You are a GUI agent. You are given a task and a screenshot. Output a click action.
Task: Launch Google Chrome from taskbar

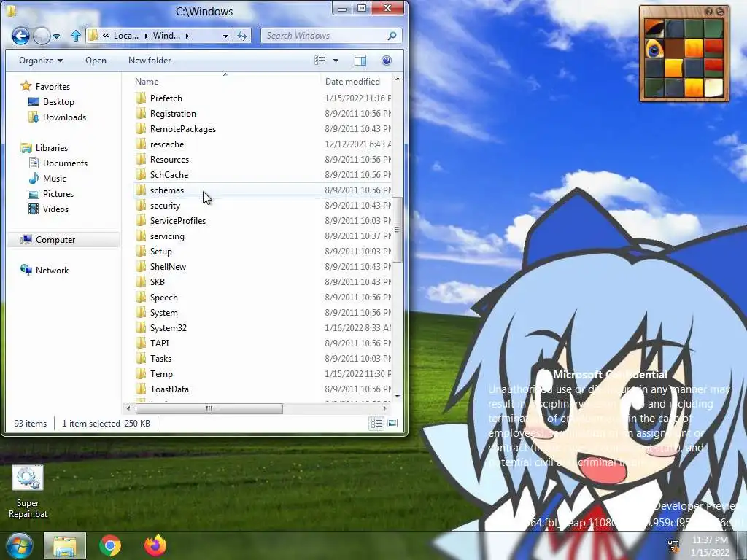110,545
